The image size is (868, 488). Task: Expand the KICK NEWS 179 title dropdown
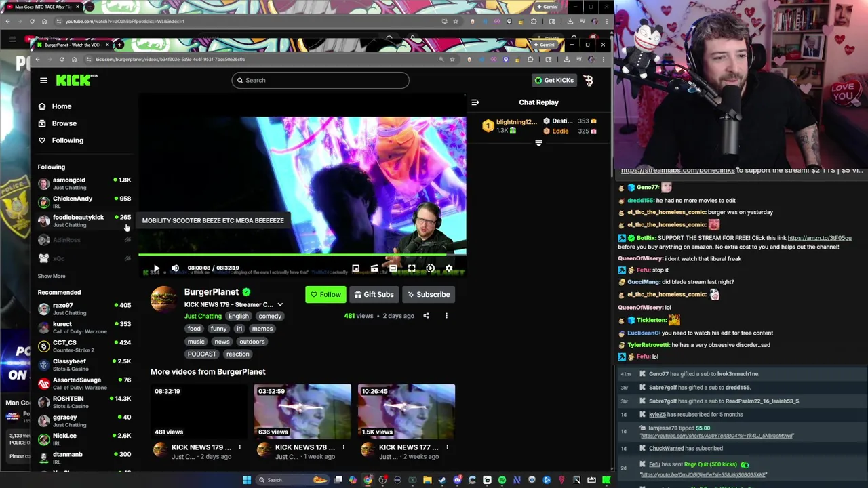[280, 305]
